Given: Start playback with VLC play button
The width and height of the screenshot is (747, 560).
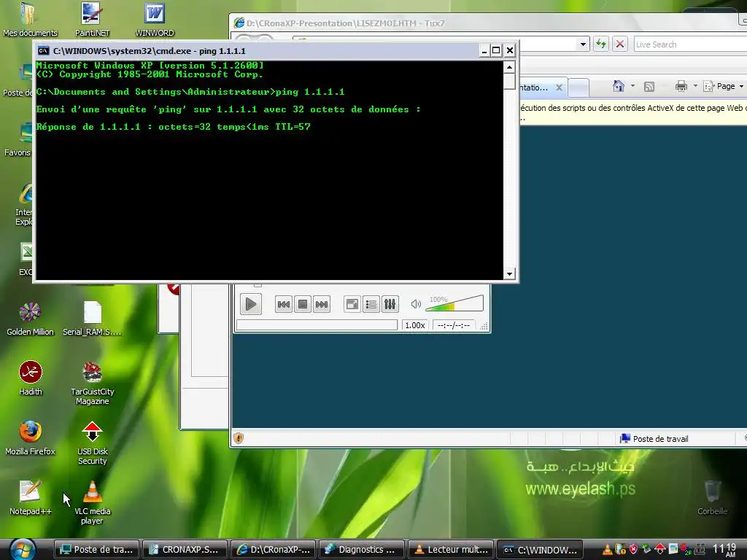Looking at the screenshot, I should point(251,304).
